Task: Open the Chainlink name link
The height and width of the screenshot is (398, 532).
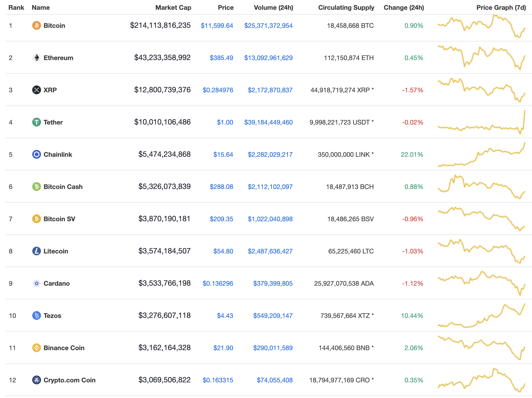Action: [58, 155]
